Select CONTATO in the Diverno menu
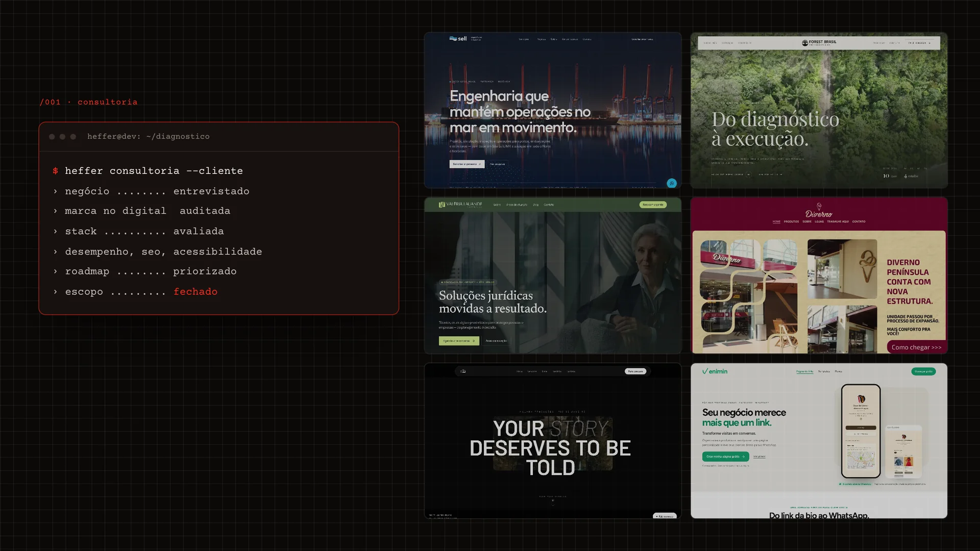980x551 pixels. click(x=859, y=222)
